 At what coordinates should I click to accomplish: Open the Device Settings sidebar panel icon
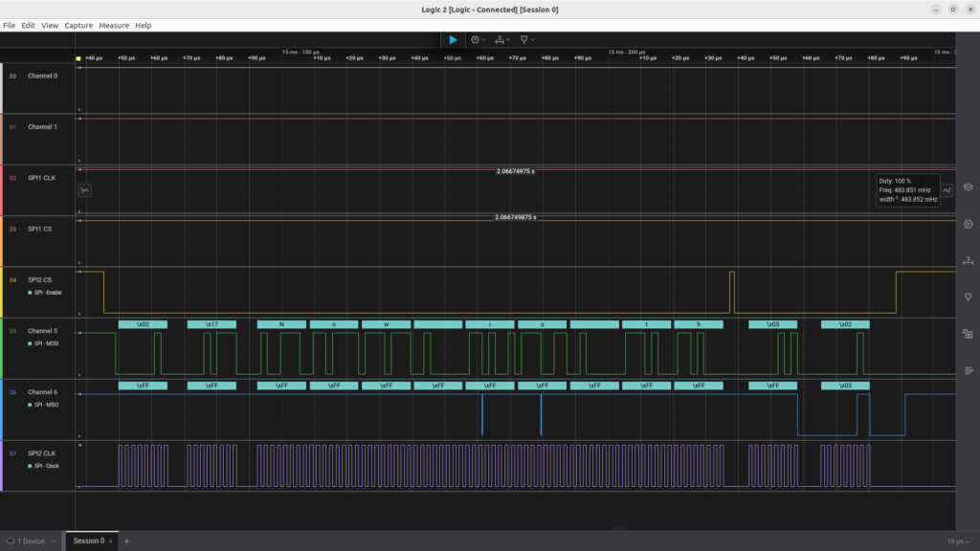click(x=969, y=187)
